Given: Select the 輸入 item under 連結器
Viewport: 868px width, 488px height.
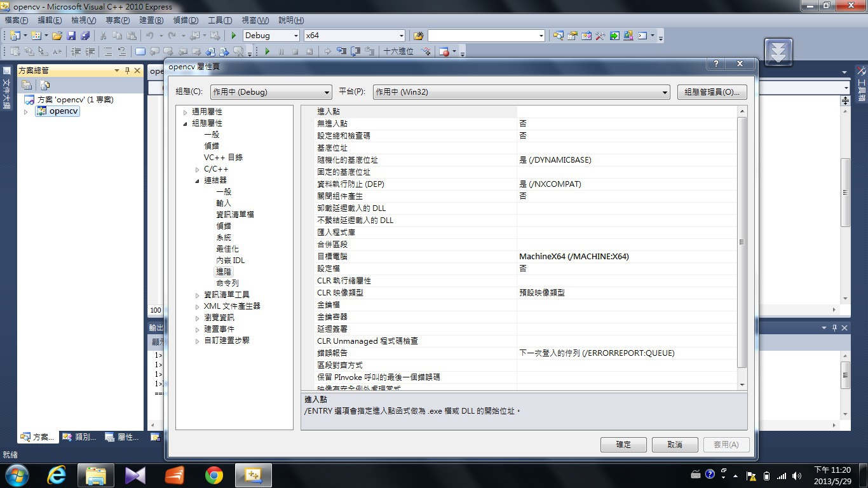Looking at the screenshot, I should point(224,203).
